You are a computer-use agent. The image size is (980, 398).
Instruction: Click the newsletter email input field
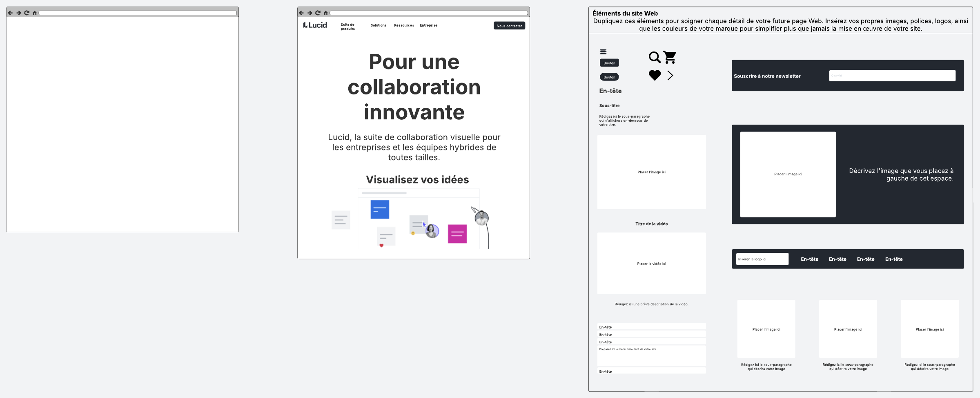(x=892, y=76)
